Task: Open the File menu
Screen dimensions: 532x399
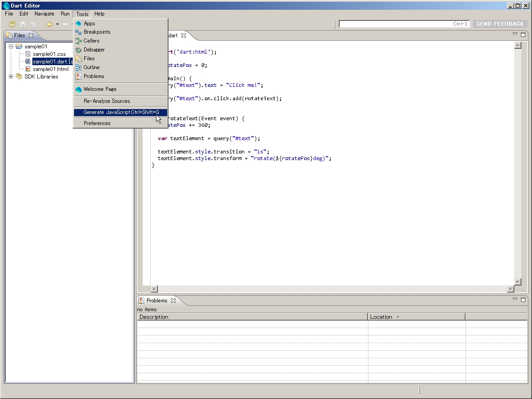Action: click(x=9, y=14)
